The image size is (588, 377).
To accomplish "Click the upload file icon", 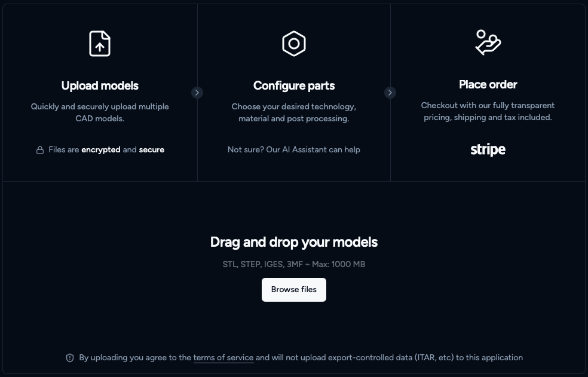I will 100,44.
